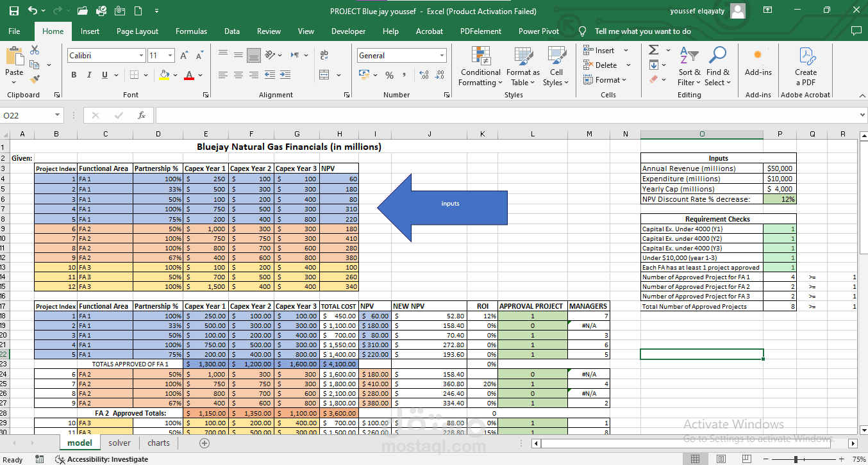Image resolution: width=868 pixels, height=465 pixels.
Task: Switch to Page Break Preview in status bar
Action: pyautogui.click(x=747, y=459)
